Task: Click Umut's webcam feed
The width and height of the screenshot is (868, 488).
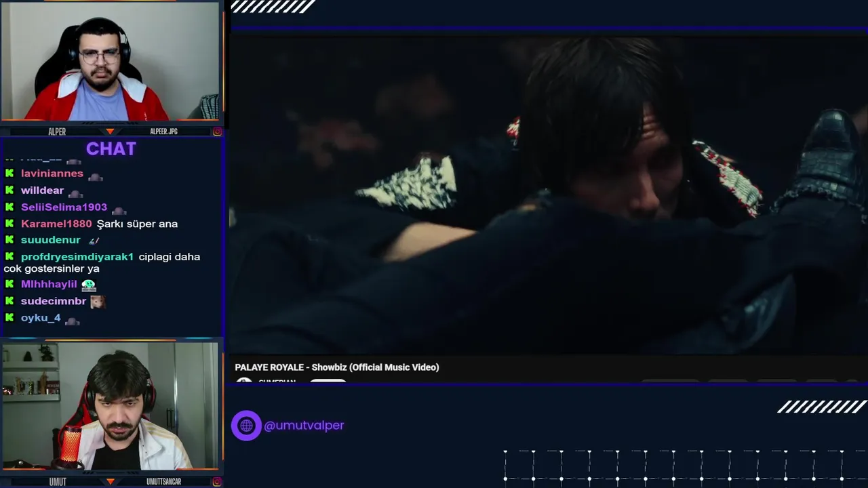Action: coord(110,406)
